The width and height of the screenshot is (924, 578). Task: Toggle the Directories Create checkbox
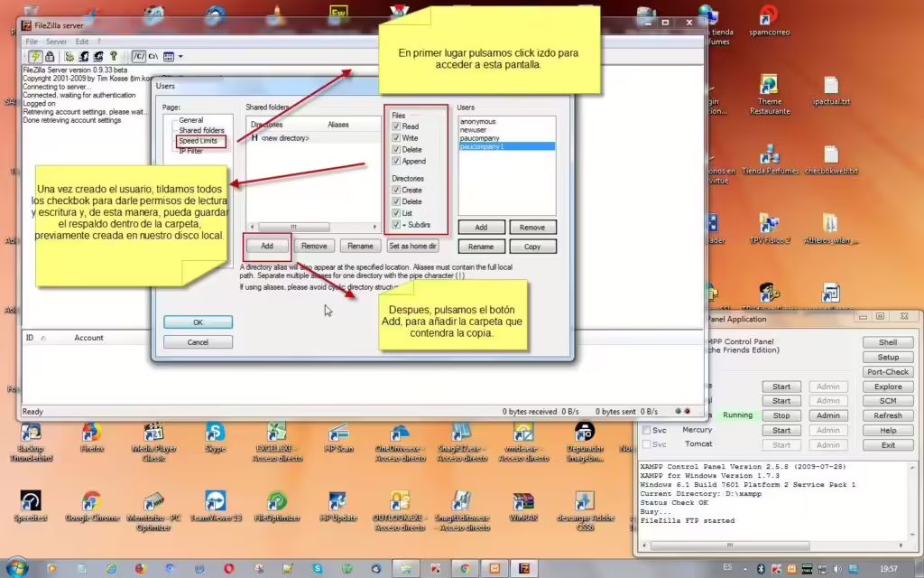tap(396, 190)
